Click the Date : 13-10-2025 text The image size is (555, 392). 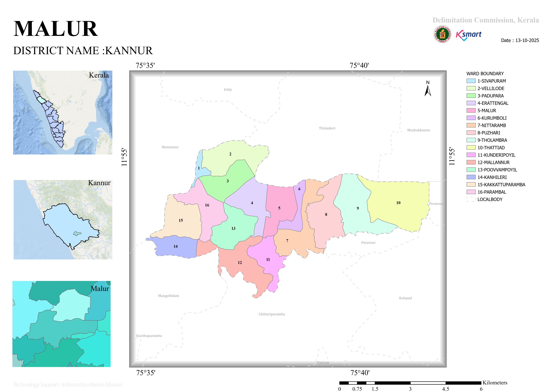[x=520, y=40]
